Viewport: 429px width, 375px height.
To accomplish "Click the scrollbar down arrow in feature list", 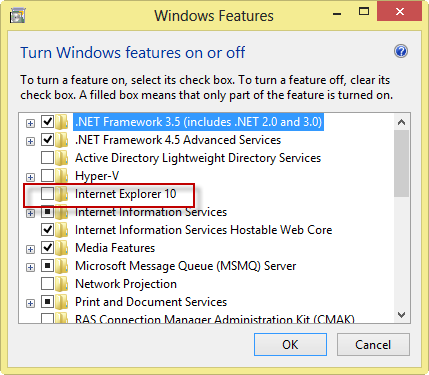I will tap(402, 315).
